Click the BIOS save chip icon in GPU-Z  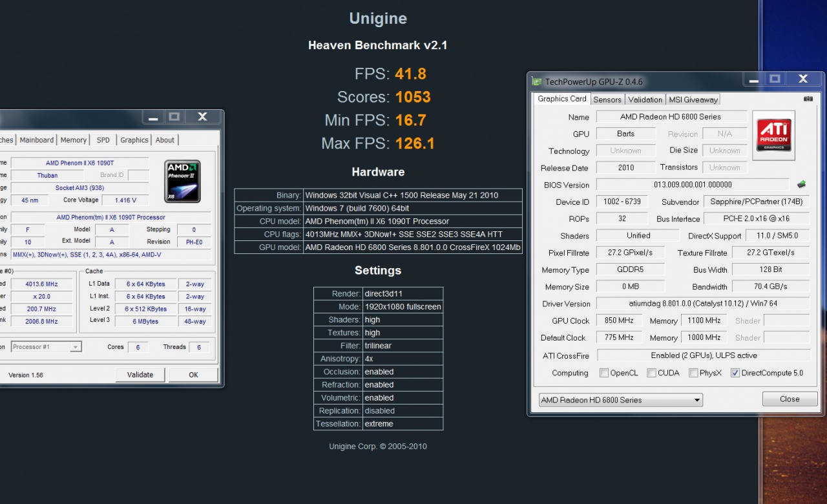(802, 184)
